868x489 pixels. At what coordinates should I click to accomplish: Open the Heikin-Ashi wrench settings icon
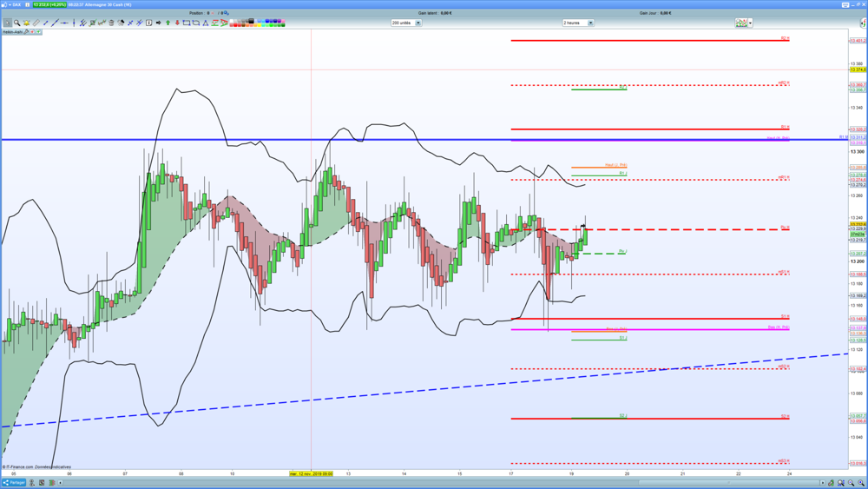tap(26, 32)
